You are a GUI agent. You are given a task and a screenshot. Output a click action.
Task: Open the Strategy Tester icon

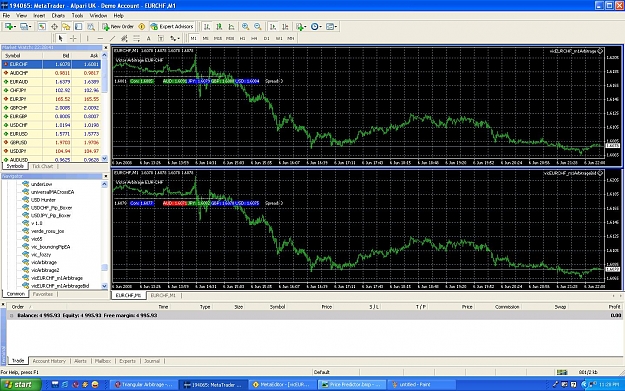click(91, 26)
